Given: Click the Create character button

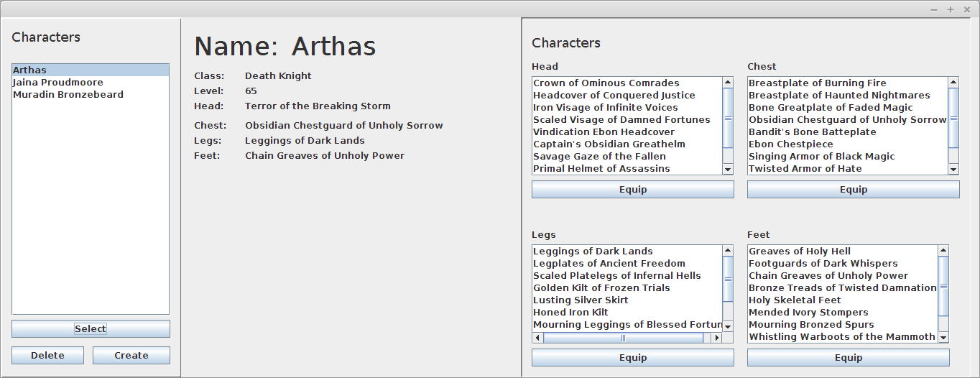Looking at the screenshot, I should pyautogui.click(x=131, y=355).
